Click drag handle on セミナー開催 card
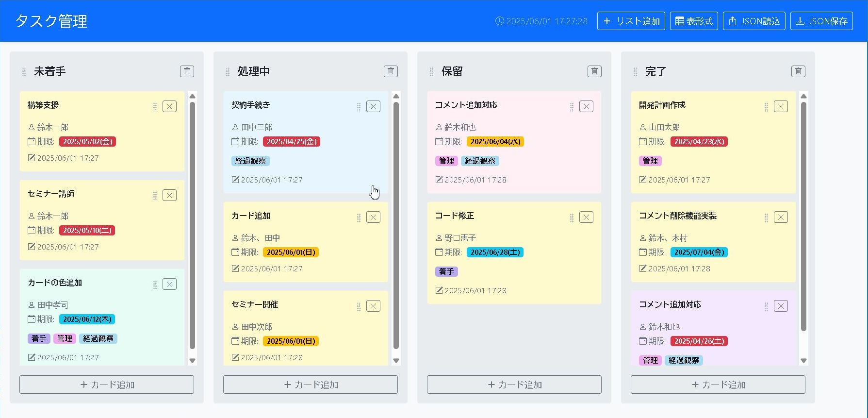This screenshot has width=868, height=418. pyautogui.click(x=359, y=307)
